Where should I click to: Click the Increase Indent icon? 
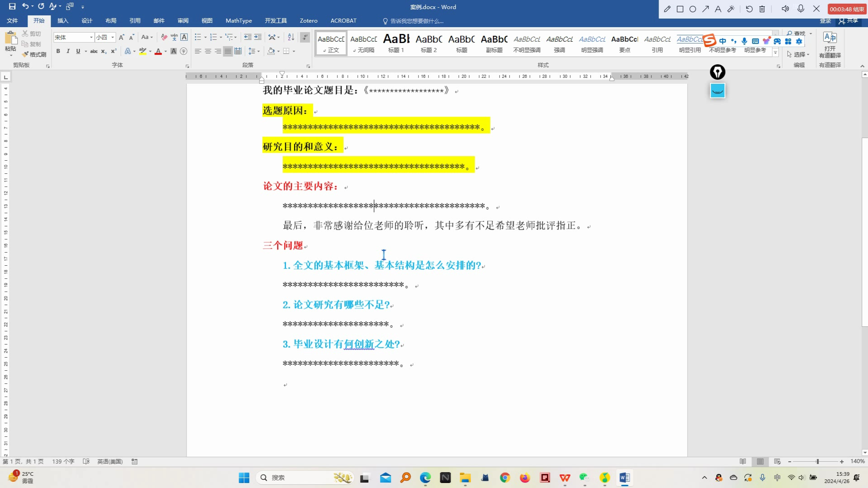point(258,37)
